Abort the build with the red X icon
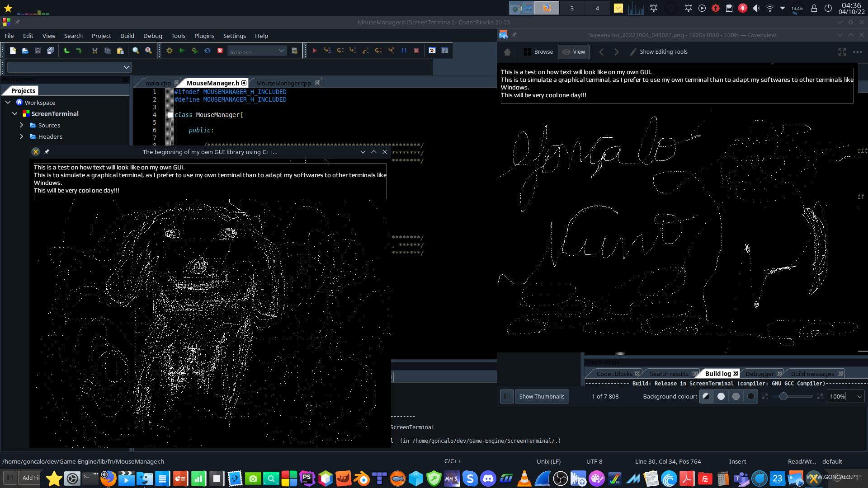This screenshot has width=868, height=488. click(220, 51)
